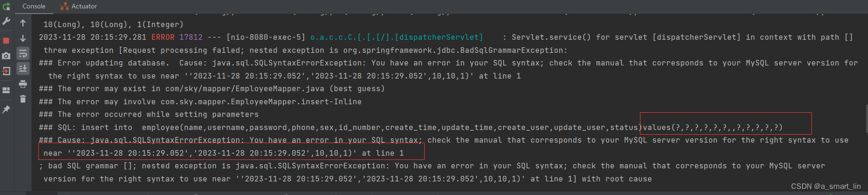This screenshot has width=868, height=195.
Task: Click the values(?,?,?...) SQL placeholder text
Action: tap(713, 127)
